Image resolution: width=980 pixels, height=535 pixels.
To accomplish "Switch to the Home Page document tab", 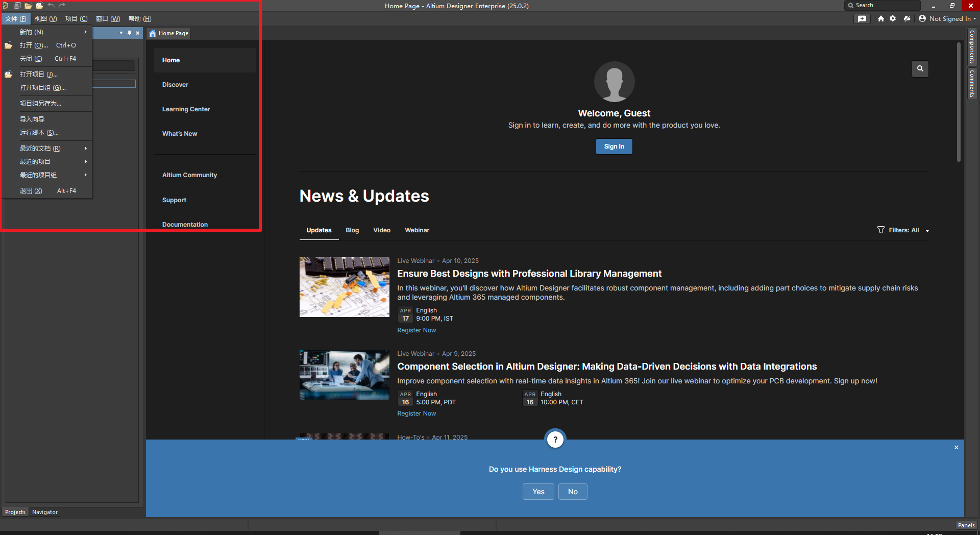I will [x=169, y=33].
